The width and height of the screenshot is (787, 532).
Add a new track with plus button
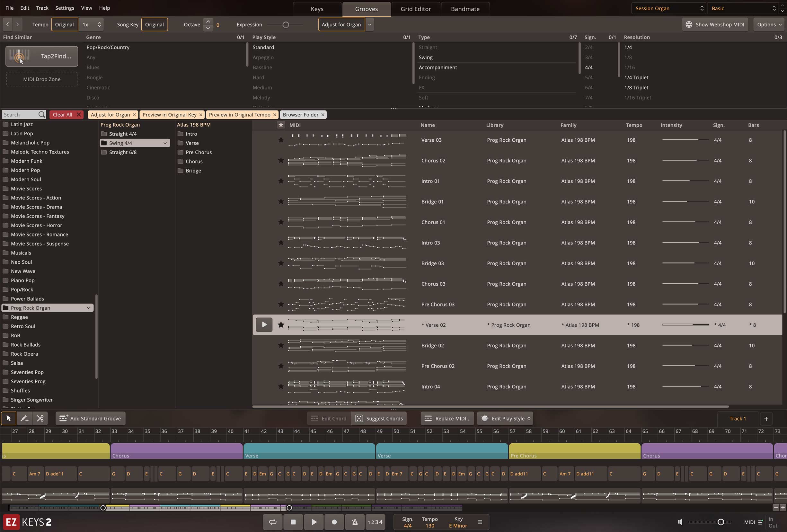pos(766,419)
